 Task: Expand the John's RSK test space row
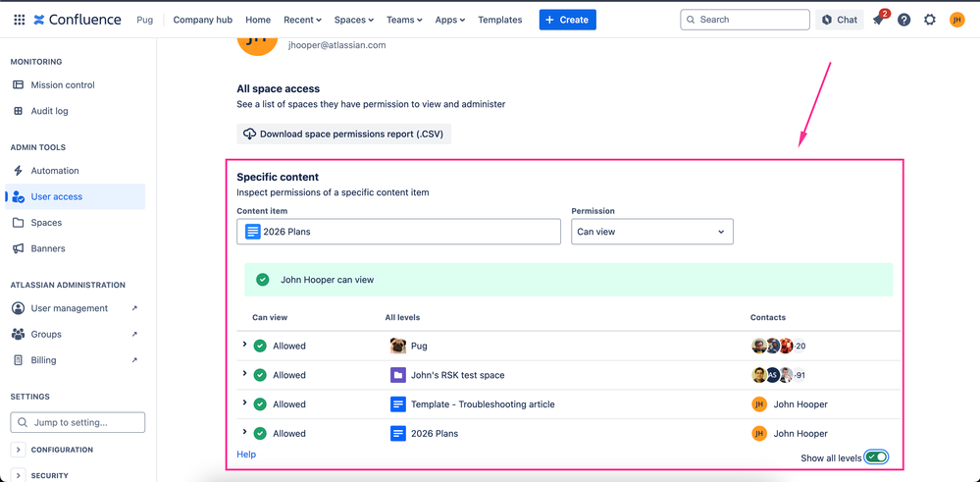pos(245,373)
